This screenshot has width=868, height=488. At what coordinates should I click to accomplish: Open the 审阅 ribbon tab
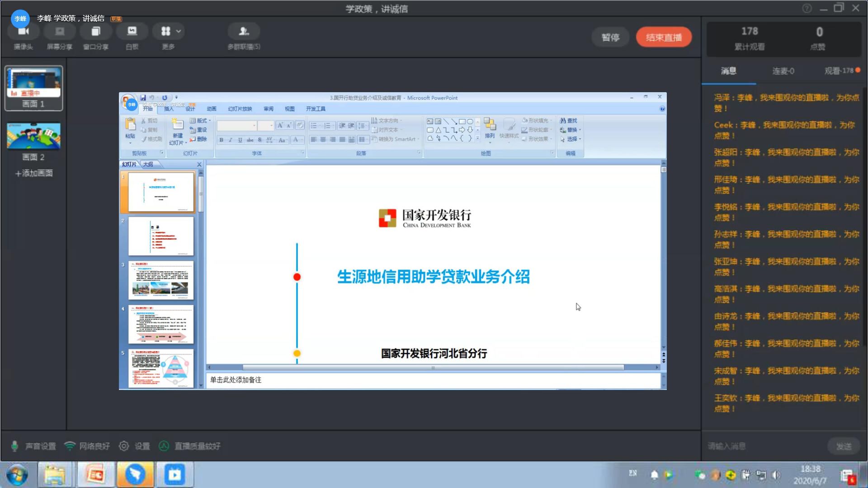[x=269, y=109]
